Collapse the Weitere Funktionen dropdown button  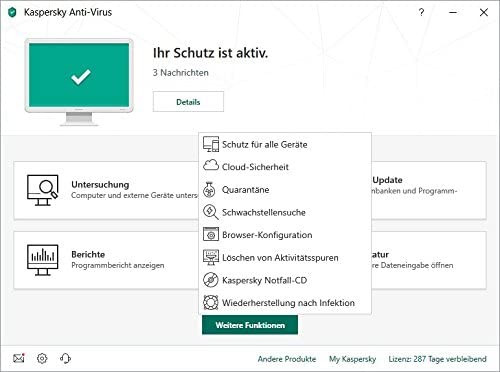(250, 325)
